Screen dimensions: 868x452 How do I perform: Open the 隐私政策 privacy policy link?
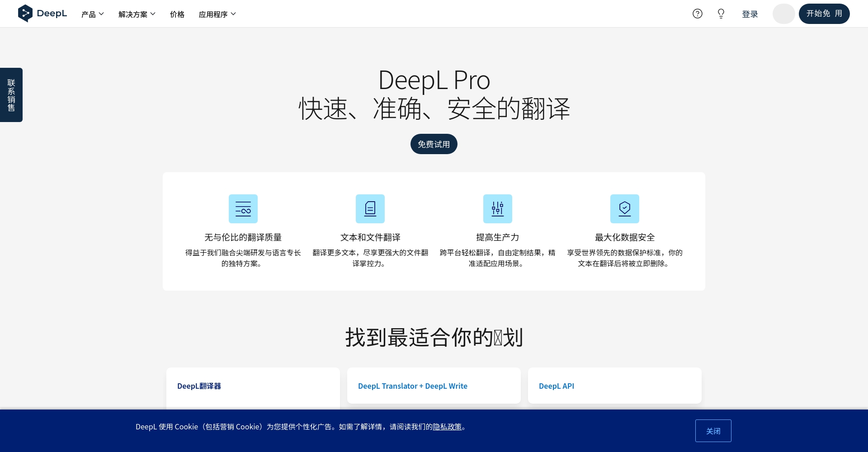coord(447,427)
